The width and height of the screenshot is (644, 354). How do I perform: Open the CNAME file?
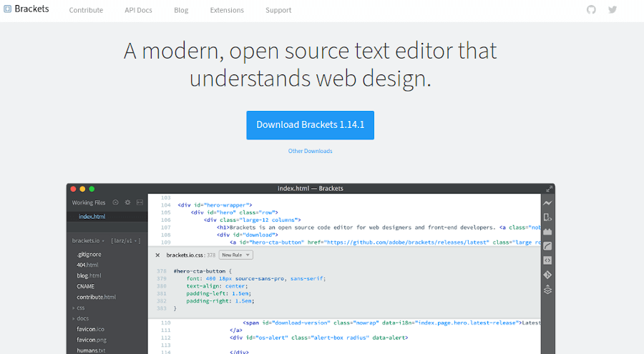coord(85,287)
